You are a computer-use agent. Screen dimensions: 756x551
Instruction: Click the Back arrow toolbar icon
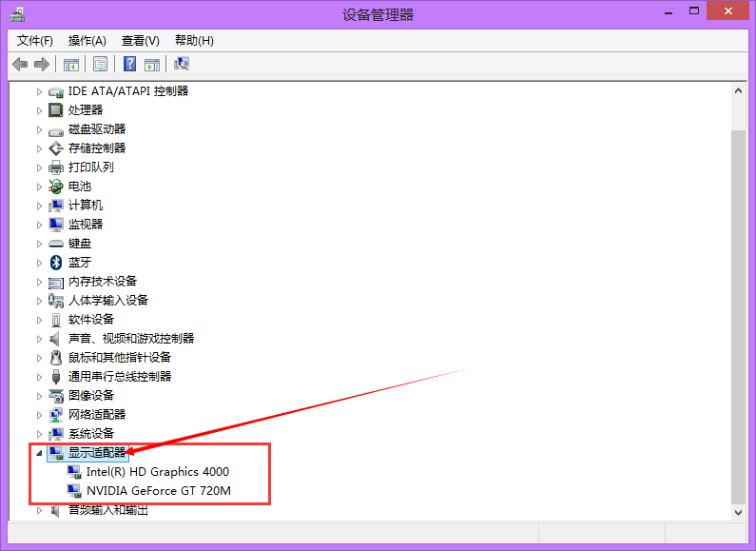pyautogui.click(x=20, y=64)
